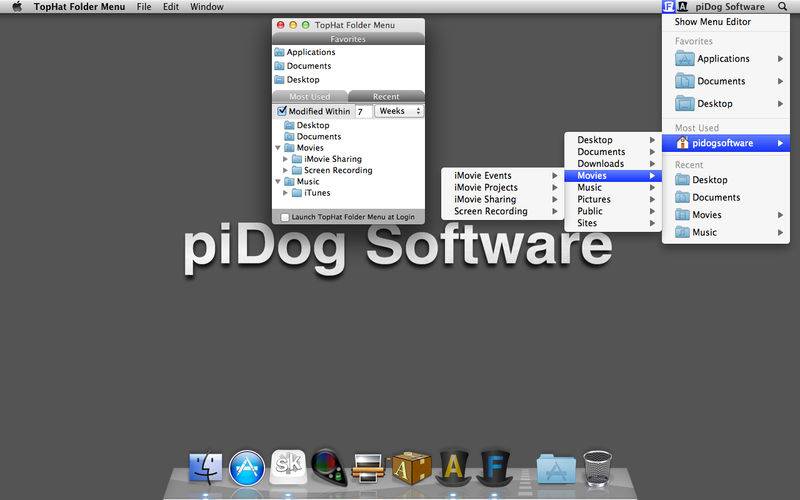Launch App Store from the Dock
800x500 pixels.
[247, 468]
